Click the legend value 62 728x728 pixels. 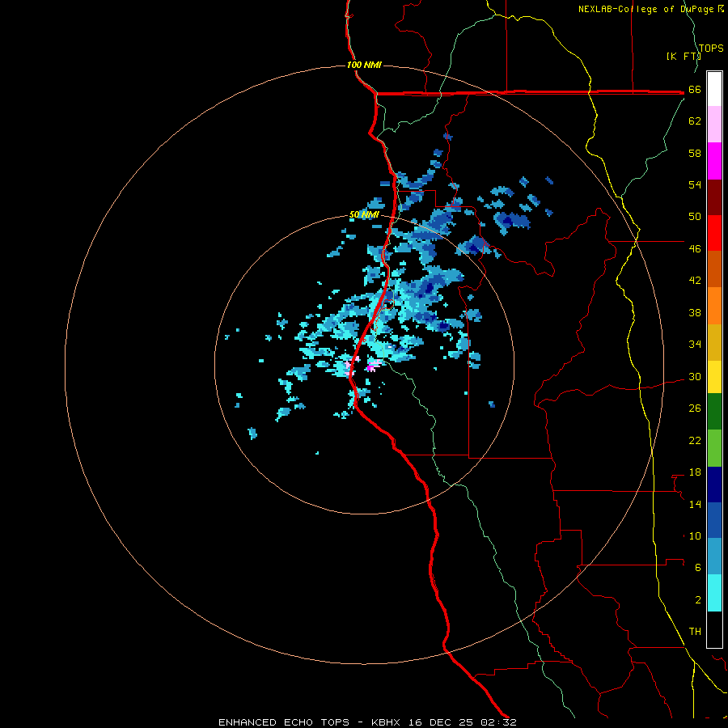(x=695, y=121)
